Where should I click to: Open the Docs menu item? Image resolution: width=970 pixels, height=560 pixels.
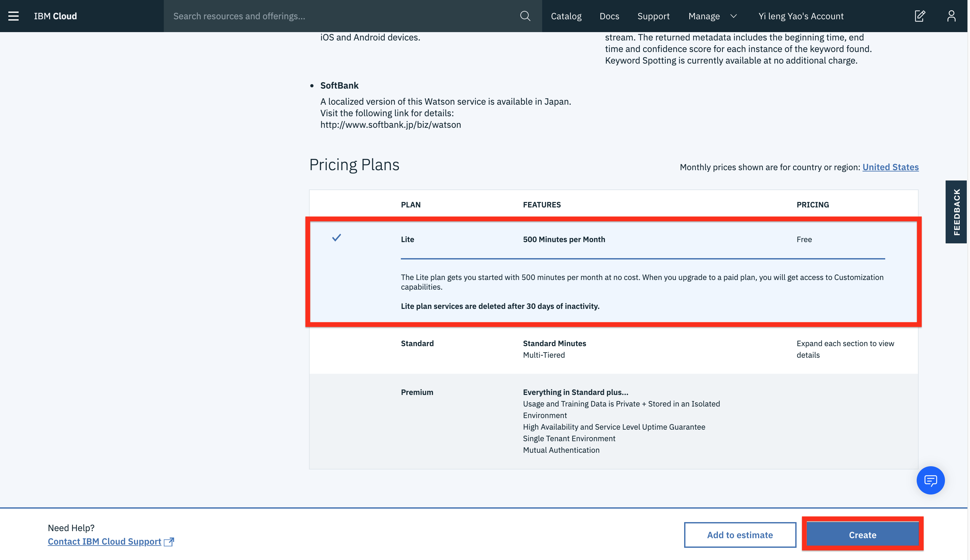click(609, 16)
